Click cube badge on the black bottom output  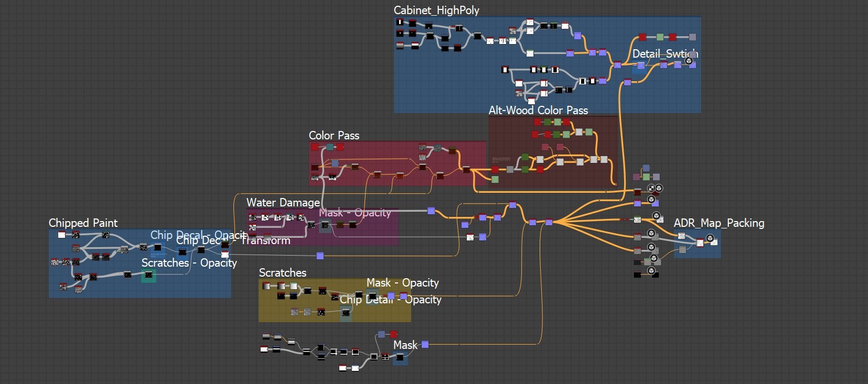pos(651,271)
